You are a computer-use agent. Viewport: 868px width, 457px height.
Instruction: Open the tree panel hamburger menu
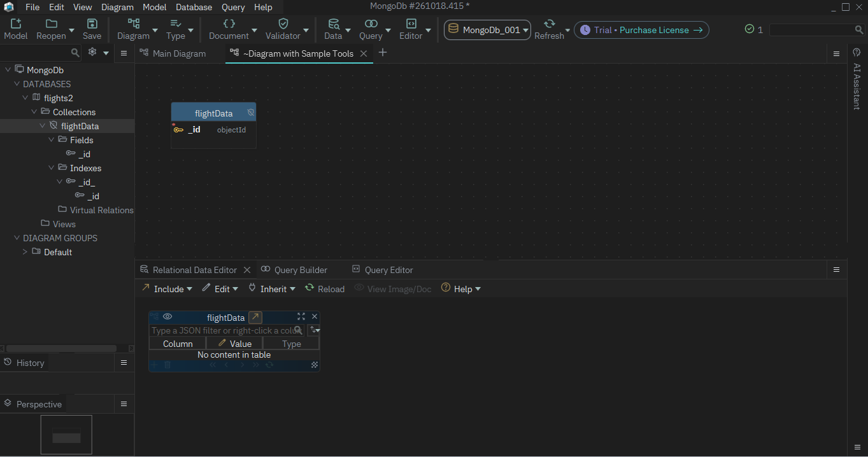point(124,53)
